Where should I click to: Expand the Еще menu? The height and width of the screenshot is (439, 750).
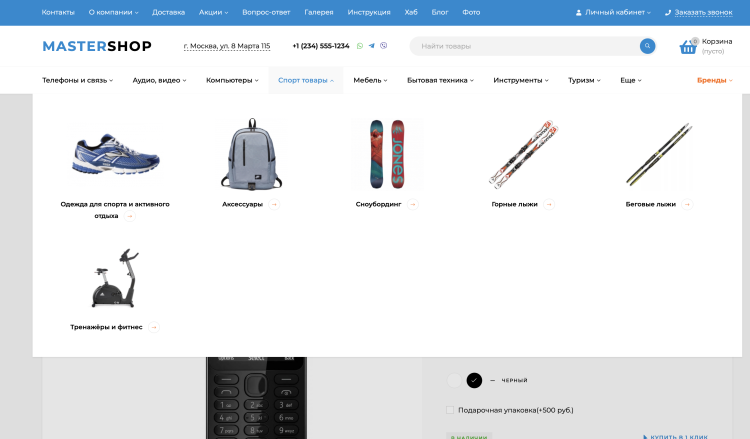coord(630,80)
